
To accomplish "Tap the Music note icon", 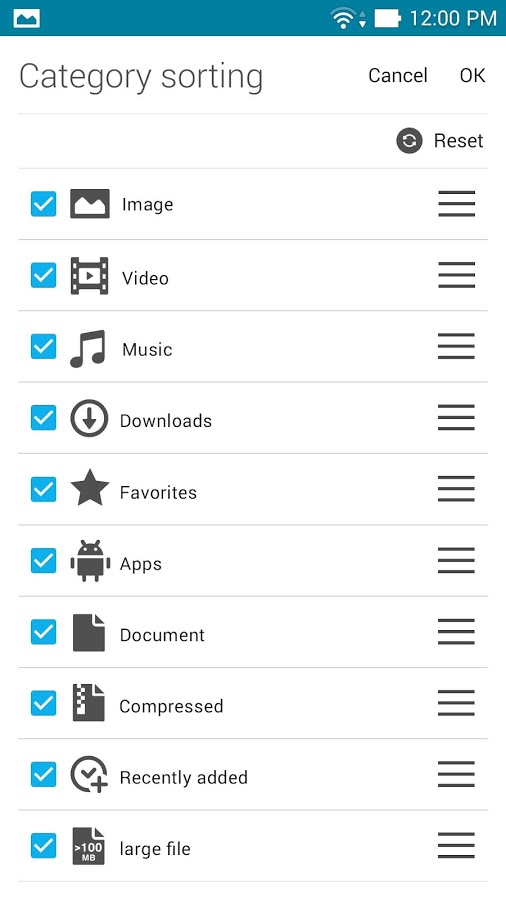I will pyautogui.click(x=88, y=348).
